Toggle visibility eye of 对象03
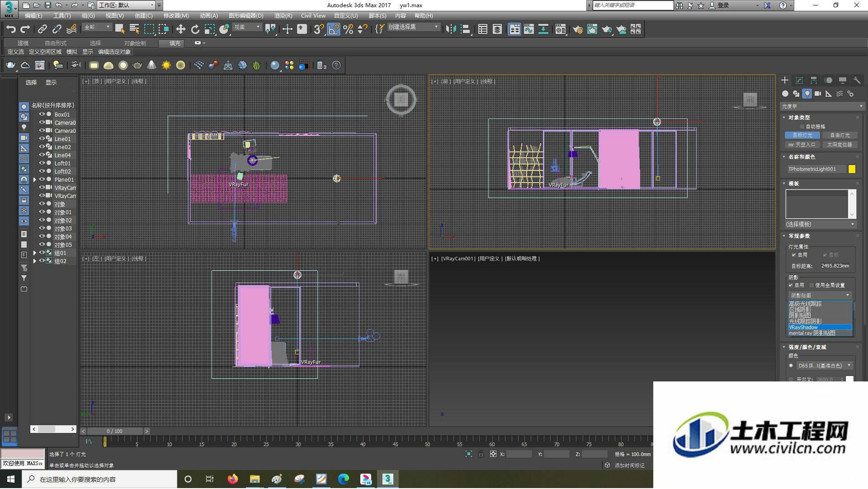The width and height of the screenshot is (868, 489). coord(42,228)
